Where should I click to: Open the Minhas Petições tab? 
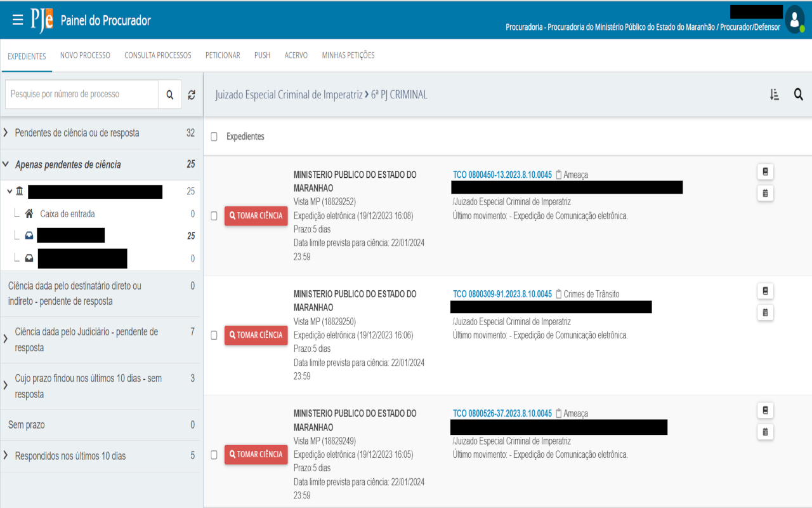348,56
